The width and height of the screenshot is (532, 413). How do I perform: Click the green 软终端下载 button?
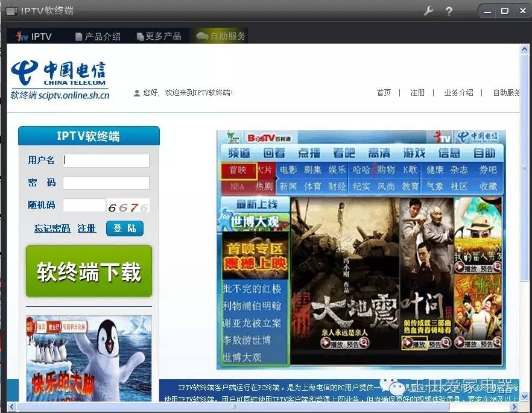click(89, 271)
